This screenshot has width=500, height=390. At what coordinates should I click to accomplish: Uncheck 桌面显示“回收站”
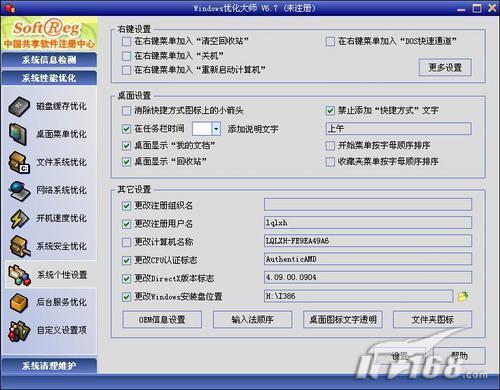pos(126,162)
